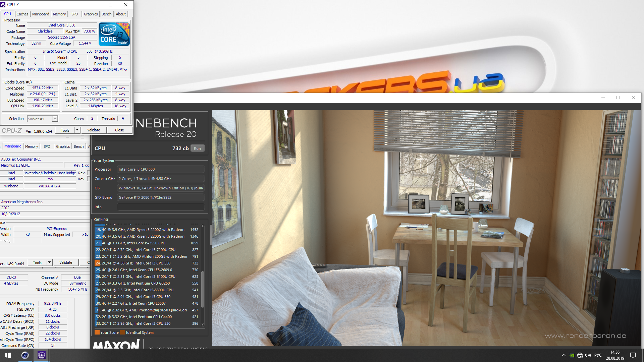This screenshot has width=644, height=362.
Task: Open the NVIDIA tray icon
Action: click(572, 355)
